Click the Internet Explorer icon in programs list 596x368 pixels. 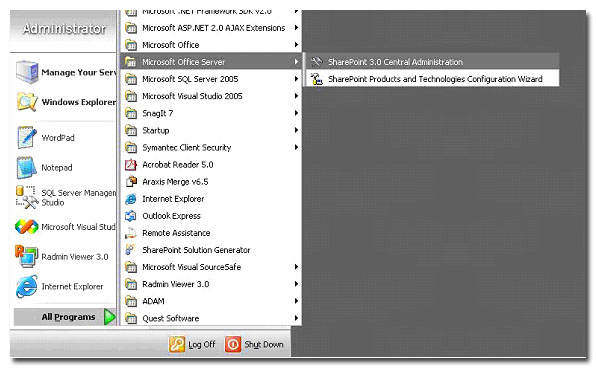pyautogui.click(x=131, y=199)
